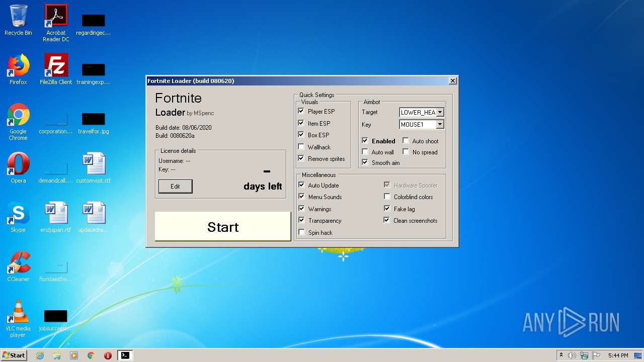Open VLC media player desktop icon
Screen dimensions: 644x362
point(18,319)
